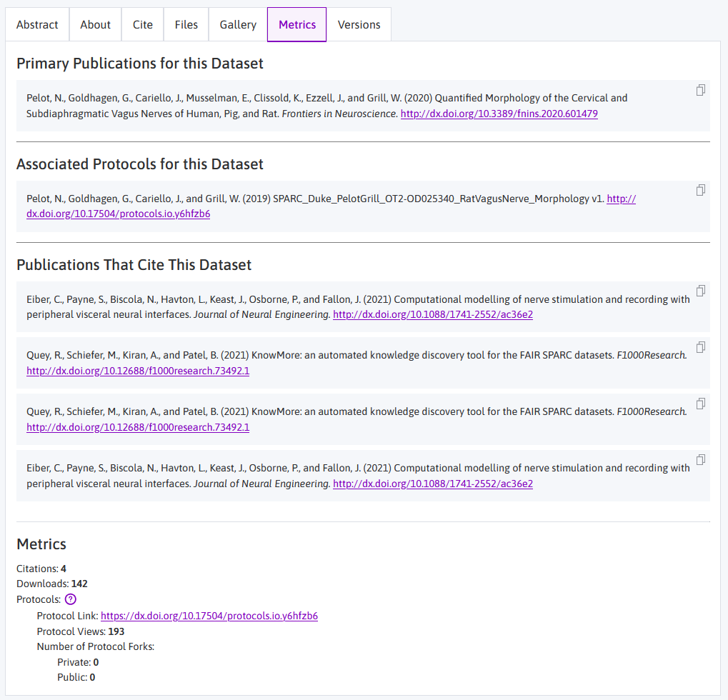Select the 'Protocol Views: 193' text

coord(81,631)
